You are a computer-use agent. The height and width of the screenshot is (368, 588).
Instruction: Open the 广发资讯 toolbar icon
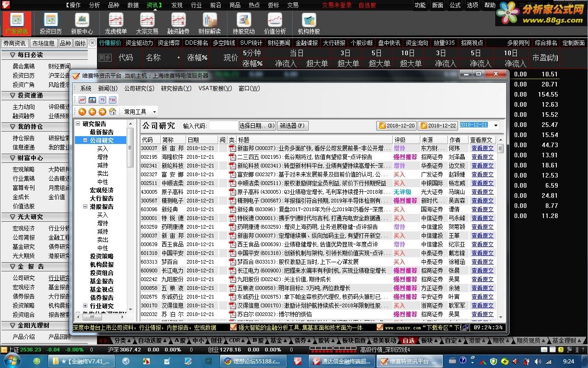(17, 23)
